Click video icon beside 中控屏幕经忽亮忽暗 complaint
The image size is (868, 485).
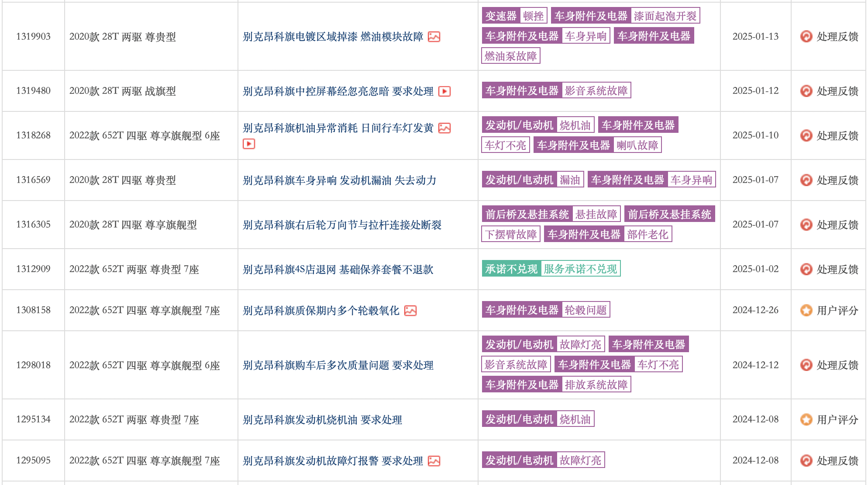click(444, 91)
